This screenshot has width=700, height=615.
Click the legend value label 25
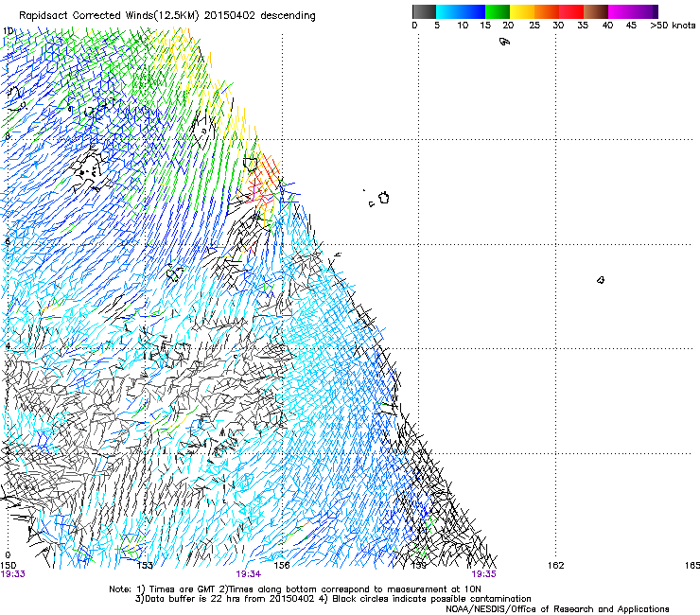click(534, 26)
